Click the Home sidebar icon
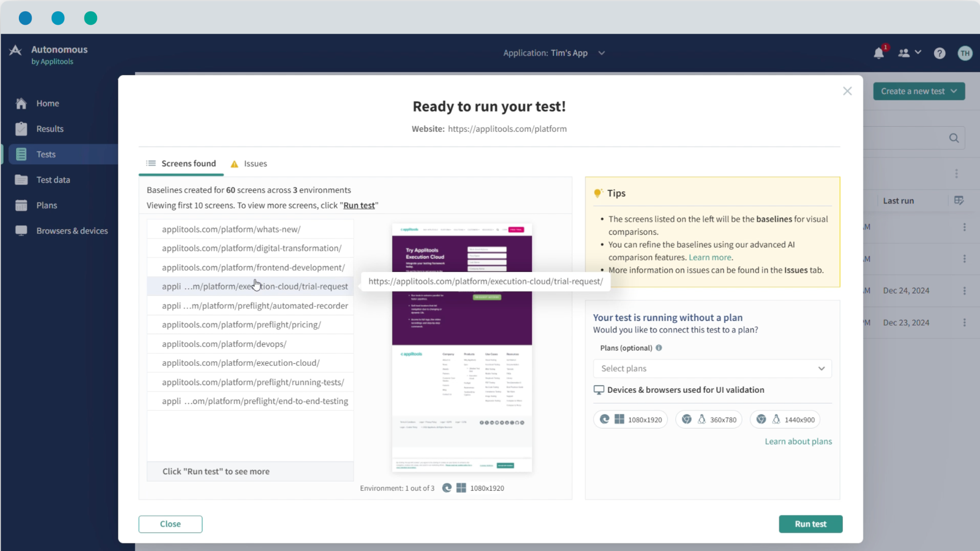The width and height of the screenshot is (980, 551). [21, 104]
